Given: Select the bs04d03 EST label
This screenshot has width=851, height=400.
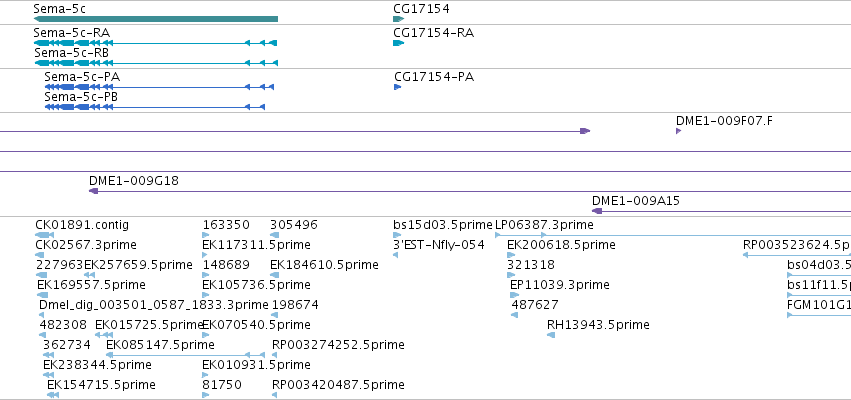Looking at the screenshot, I should (x=819, y=265).
